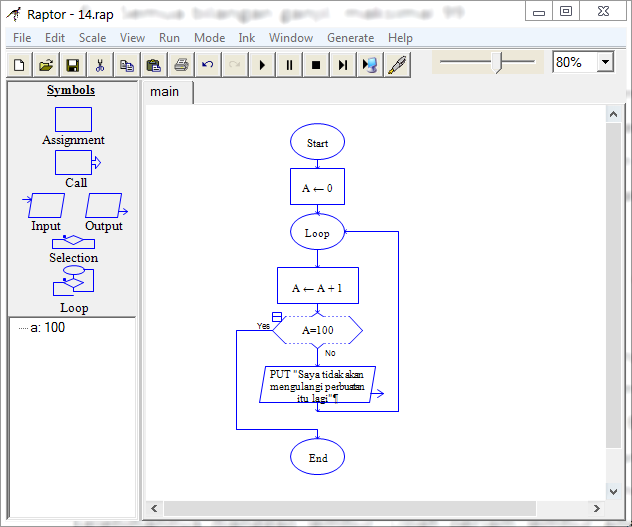This screenshot has height=527, width=632.
Task: Pick the Assignment symbol from palette
Action: (x=73, y=119)
